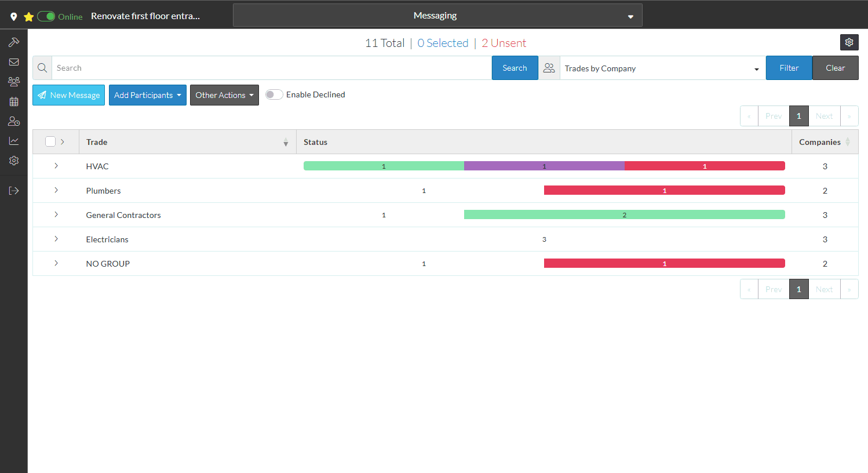Toggle the Online status switch
Image resolution: width=868 pixels, height=473 pixels.
[46, 16]
